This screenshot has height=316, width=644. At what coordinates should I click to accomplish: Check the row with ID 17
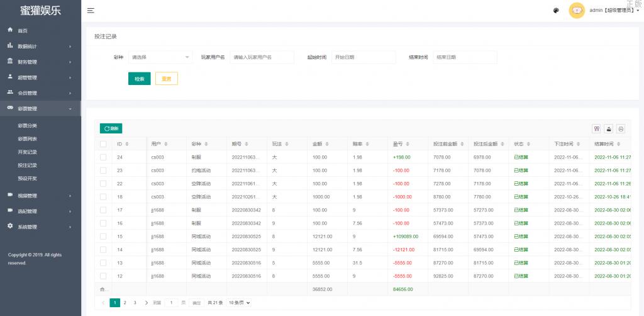tap(103, 210)
